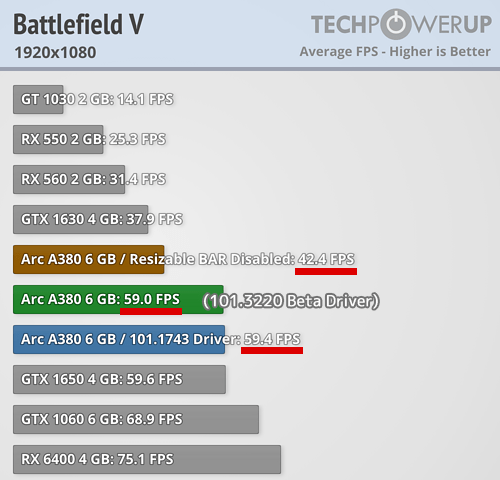
Task: Click the 25.3 FPS label
Action: (137, 139)
